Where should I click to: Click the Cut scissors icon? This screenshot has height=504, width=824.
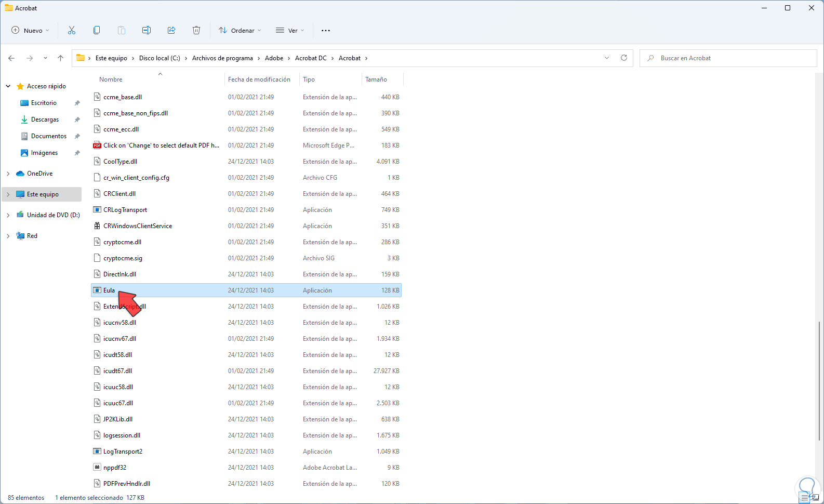(72, 30)
